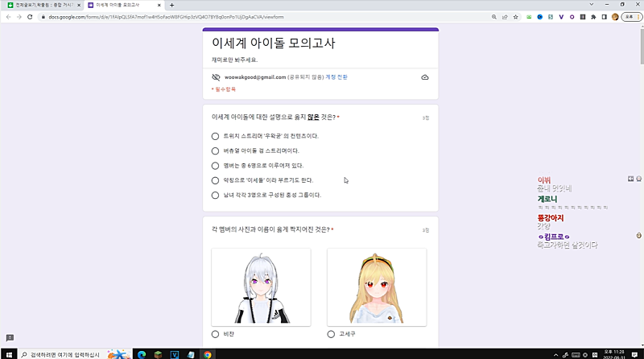Click the purple ring extension icon
Screen dimensions: 644x359
572,17
